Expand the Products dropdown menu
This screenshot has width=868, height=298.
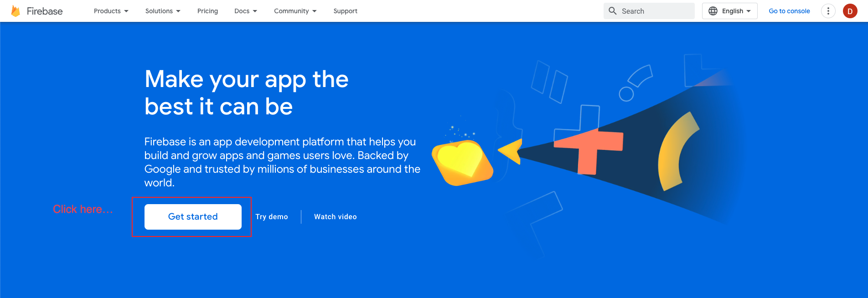click(111, 11)
